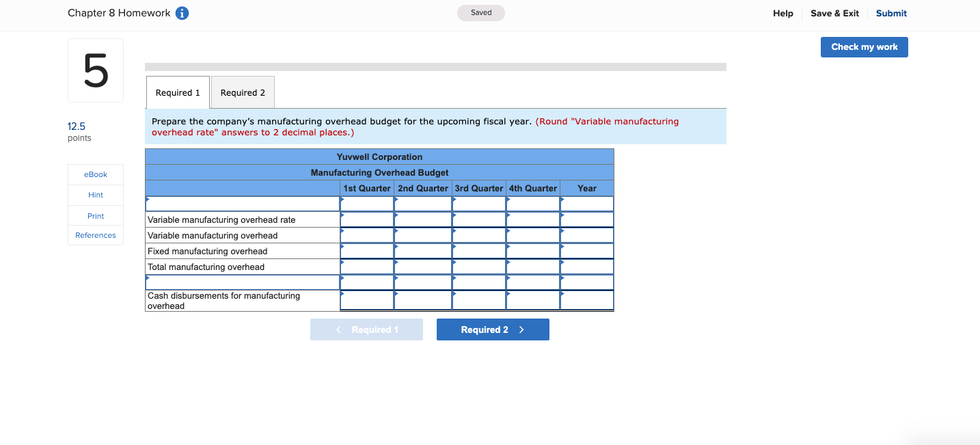Open the eBook link
This screenshot has height=445, width=980.
tap(95, 174)
